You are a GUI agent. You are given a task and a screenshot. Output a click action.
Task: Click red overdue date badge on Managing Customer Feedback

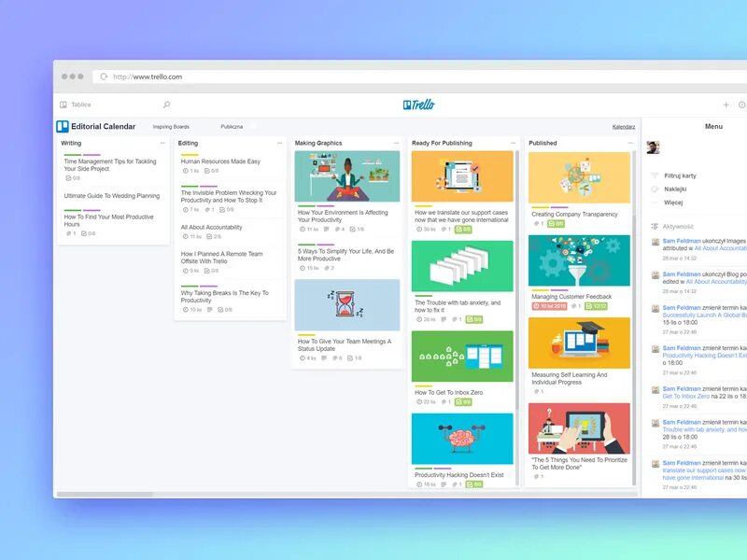coord(549,306)
